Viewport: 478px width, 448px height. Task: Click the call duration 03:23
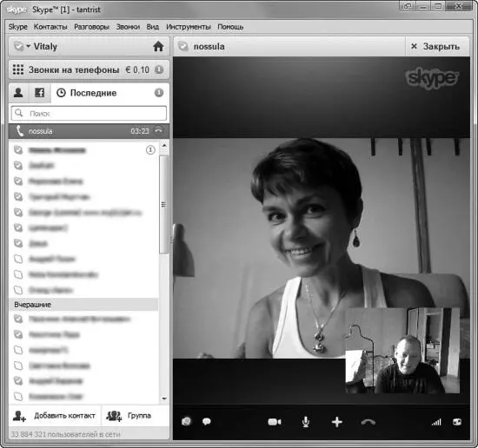140,131
